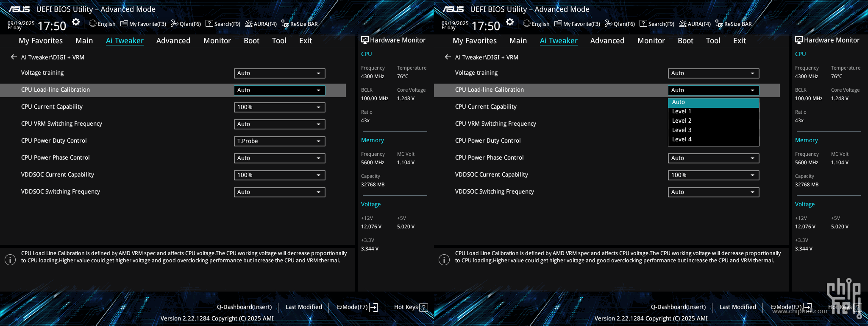Image resolution: width=868 pixels, height=326 pixels.
Task: Click EzMode(F7) in right screen footer
Action: pos(791,307)
